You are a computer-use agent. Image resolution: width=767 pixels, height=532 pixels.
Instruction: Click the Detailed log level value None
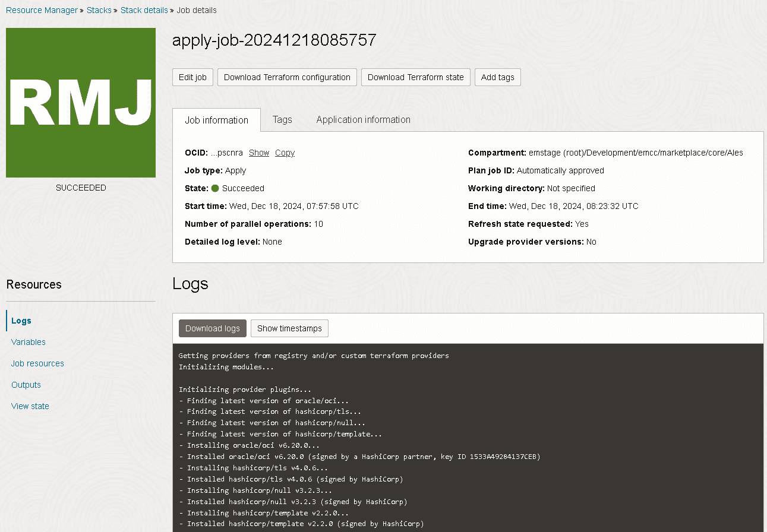click(x=272, y=242)
